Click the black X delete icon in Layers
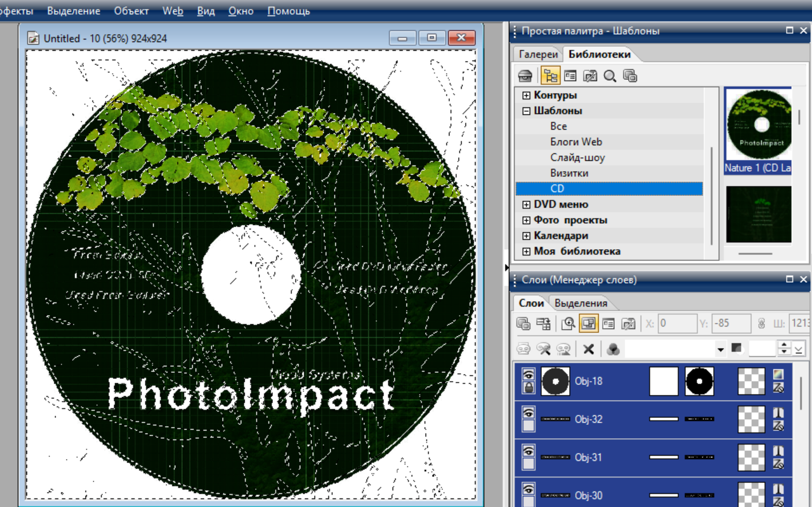This screenshot has height=507, width=812. click(x=588, y=349)
